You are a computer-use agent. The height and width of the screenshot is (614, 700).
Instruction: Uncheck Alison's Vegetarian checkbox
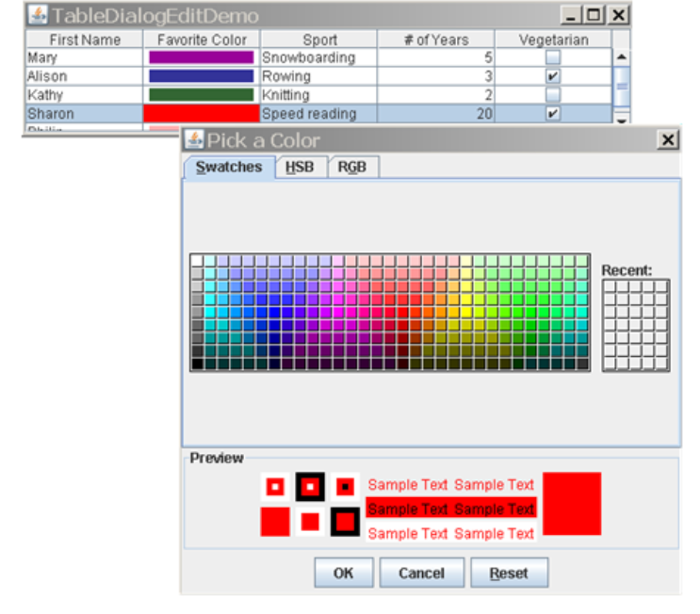click(x=553, y=76)
